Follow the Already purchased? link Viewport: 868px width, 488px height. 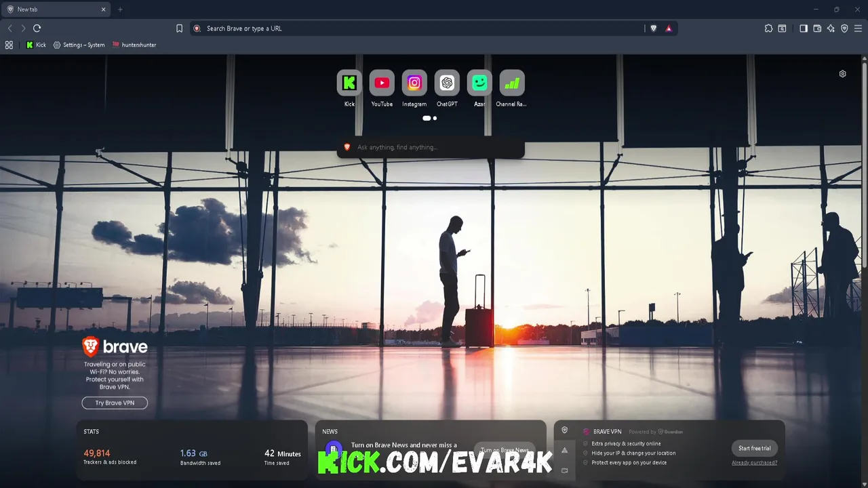coord(754,463)
